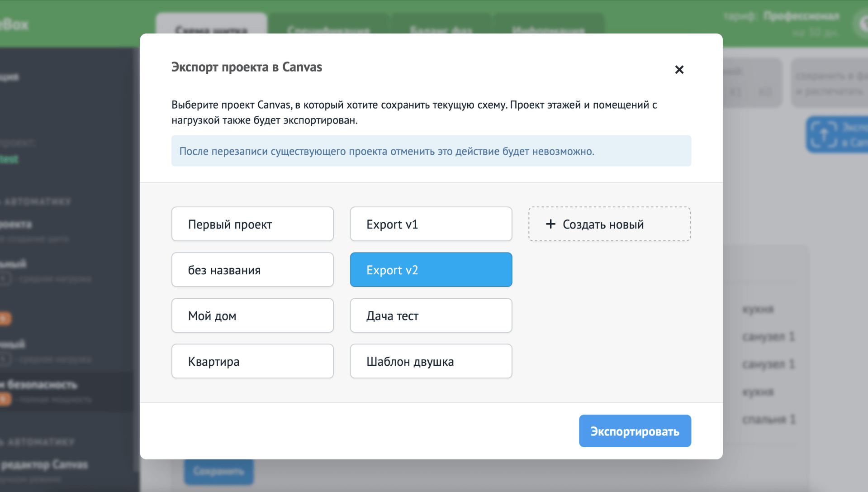Click the overwrite warning message text
This screenshot has height=492, width=868.
tap(387, 151)
